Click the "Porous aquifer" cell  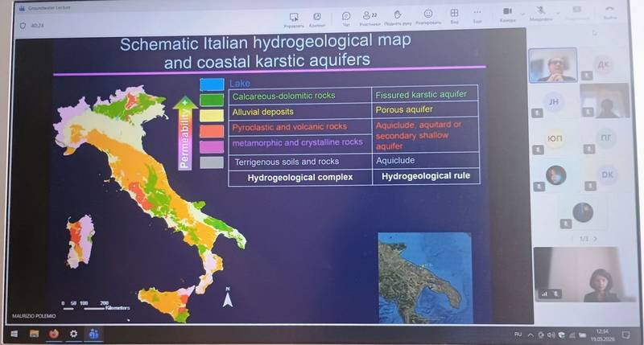point(425,109)
